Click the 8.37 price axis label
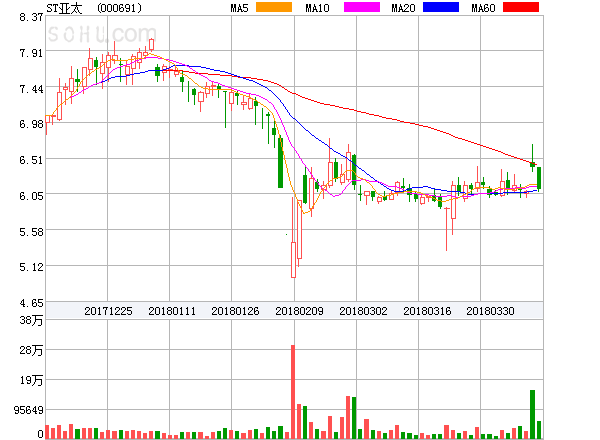The image size is (600, 440). [31, 17]
